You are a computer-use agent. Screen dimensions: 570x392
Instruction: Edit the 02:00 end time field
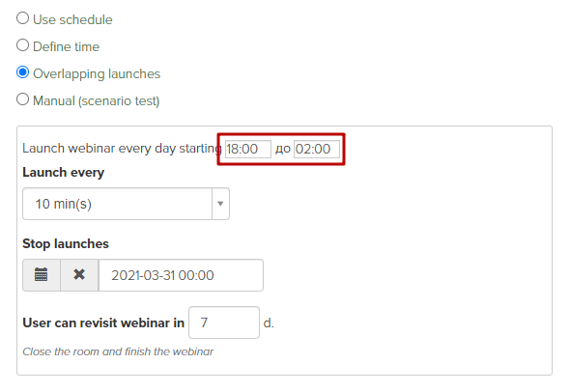coord(317,149)
